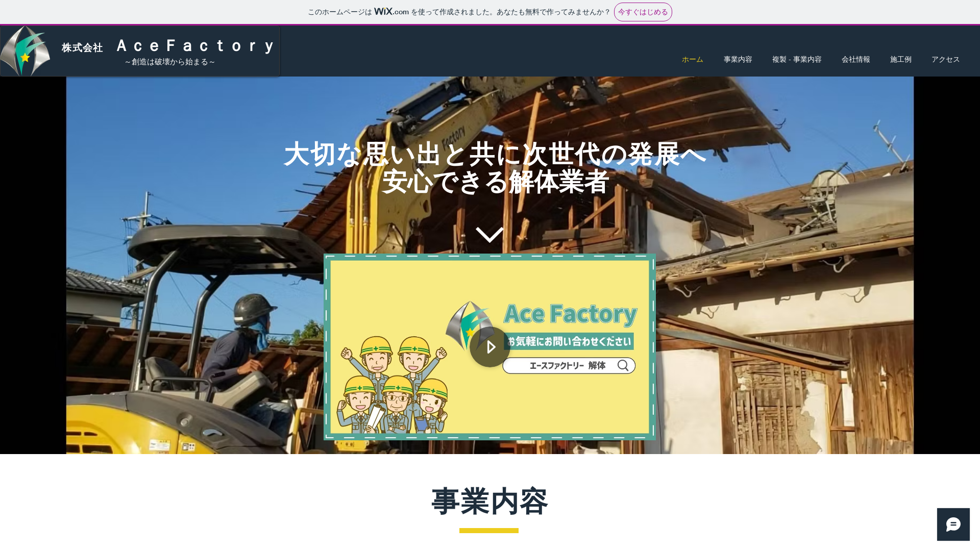Select 事業内容 in the navigation bar

[738, 59]
